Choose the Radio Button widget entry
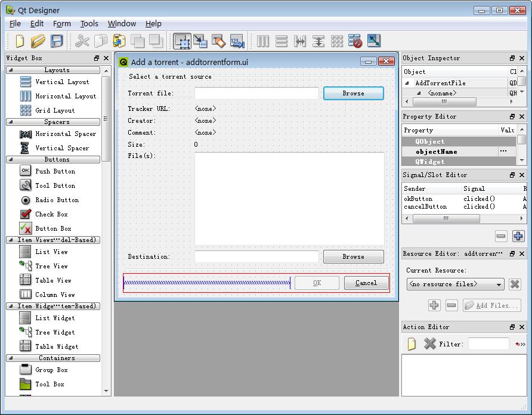The height and width of the screenshot is (415, 532). (49, 200)
